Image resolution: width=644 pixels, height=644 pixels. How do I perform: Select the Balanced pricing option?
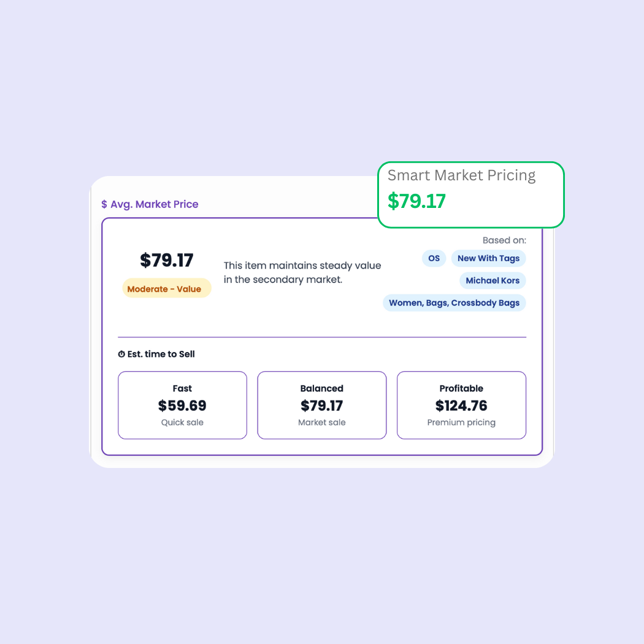point(321,405)
